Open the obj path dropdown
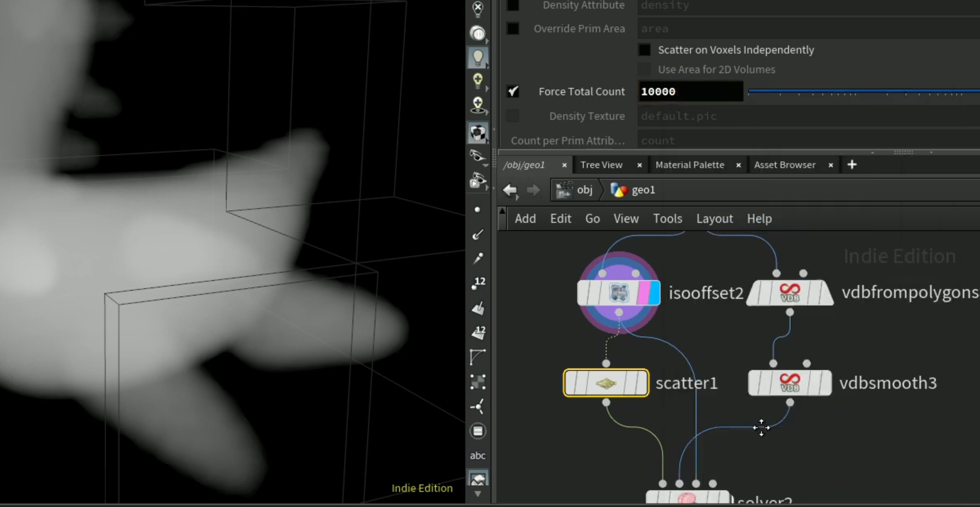Image resolution: width=980 pixels, height=507 pixels. coord(574,190)
